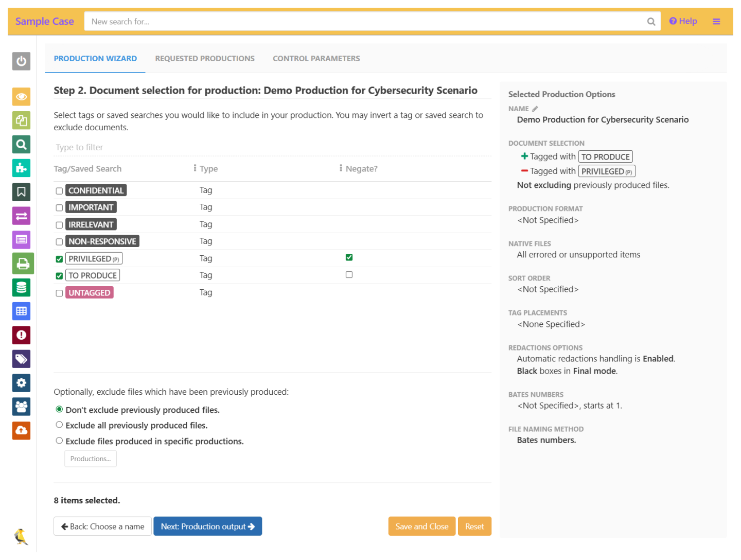Click the bookmark sidebar icon
This screenshot has width=741, height=560.
click(x=21, y=192)
